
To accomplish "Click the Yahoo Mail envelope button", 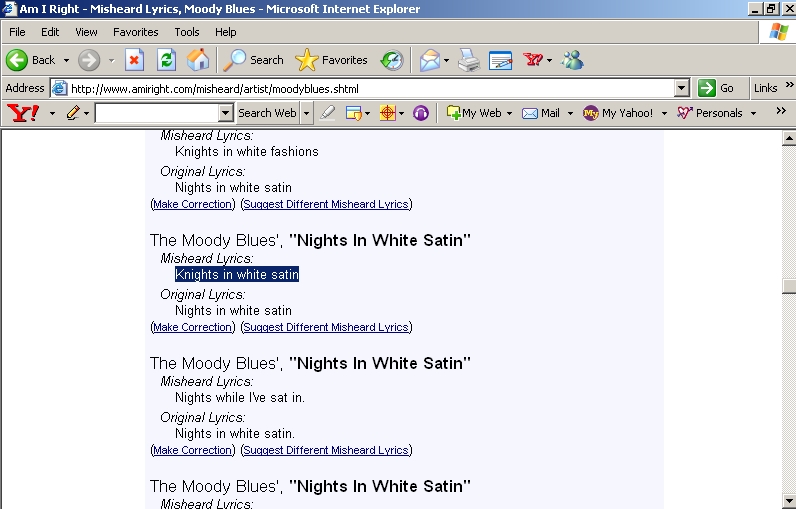I will click(x=541, y=113).
